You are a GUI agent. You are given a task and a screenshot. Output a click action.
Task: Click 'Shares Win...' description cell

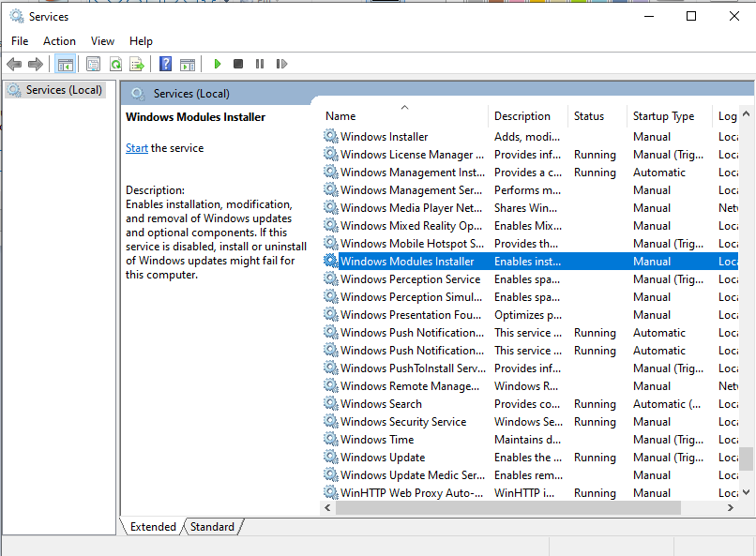coord(525,207)
